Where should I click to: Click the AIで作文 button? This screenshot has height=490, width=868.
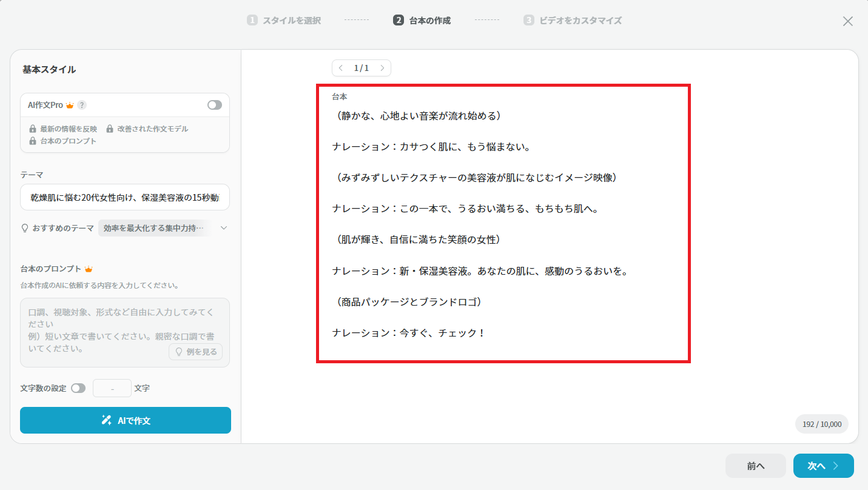pos(126,420)
